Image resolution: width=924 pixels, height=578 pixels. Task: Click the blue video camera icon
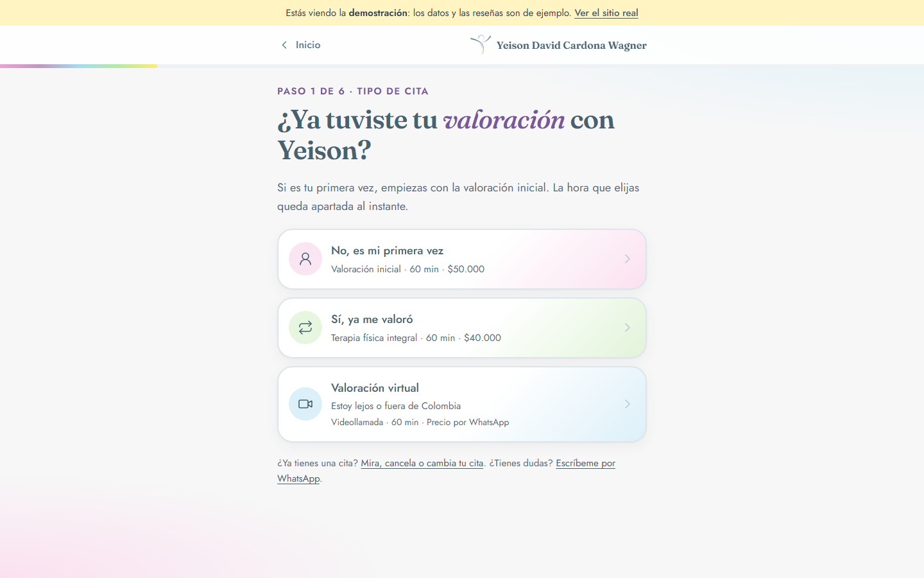305,404
